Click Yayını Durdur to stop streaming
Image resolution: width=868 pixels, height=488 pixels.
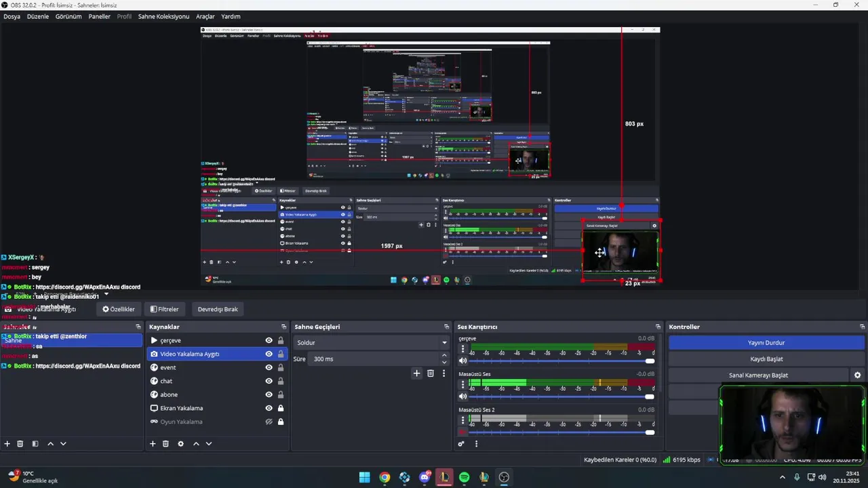pos(766,342)
